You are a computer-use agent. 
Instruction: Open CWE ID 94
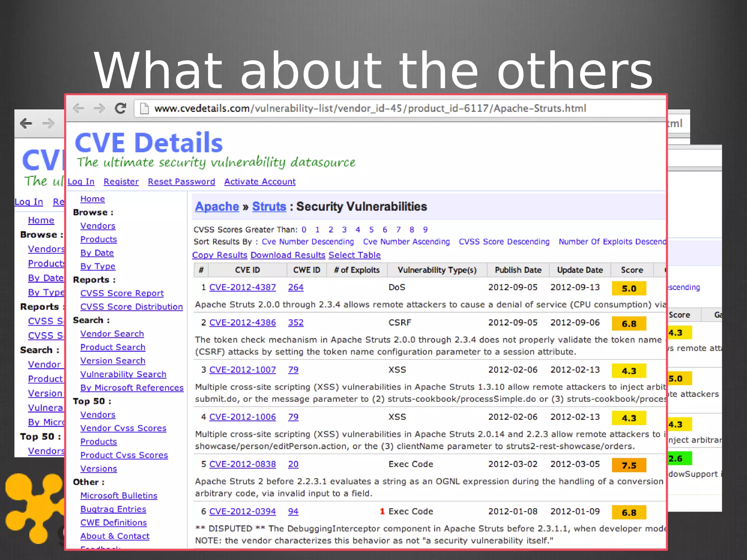(293, 512)
